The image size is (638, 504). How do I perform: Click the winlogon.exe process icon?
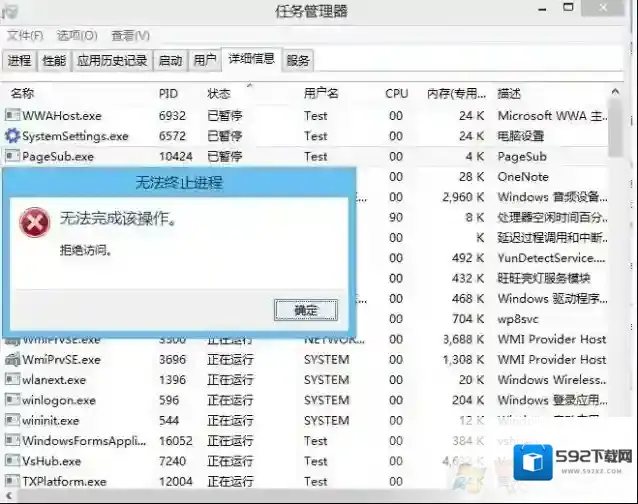pos(12,400)
